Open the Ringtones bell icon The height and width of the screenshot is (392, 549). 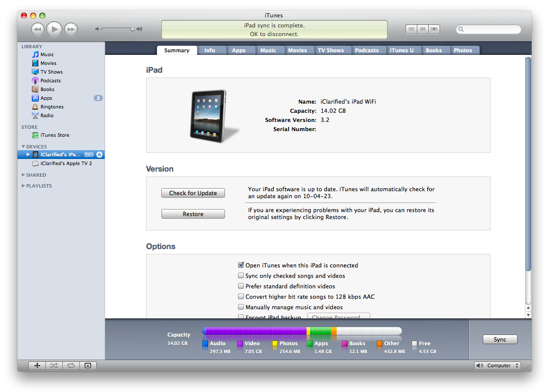(35, 107)
